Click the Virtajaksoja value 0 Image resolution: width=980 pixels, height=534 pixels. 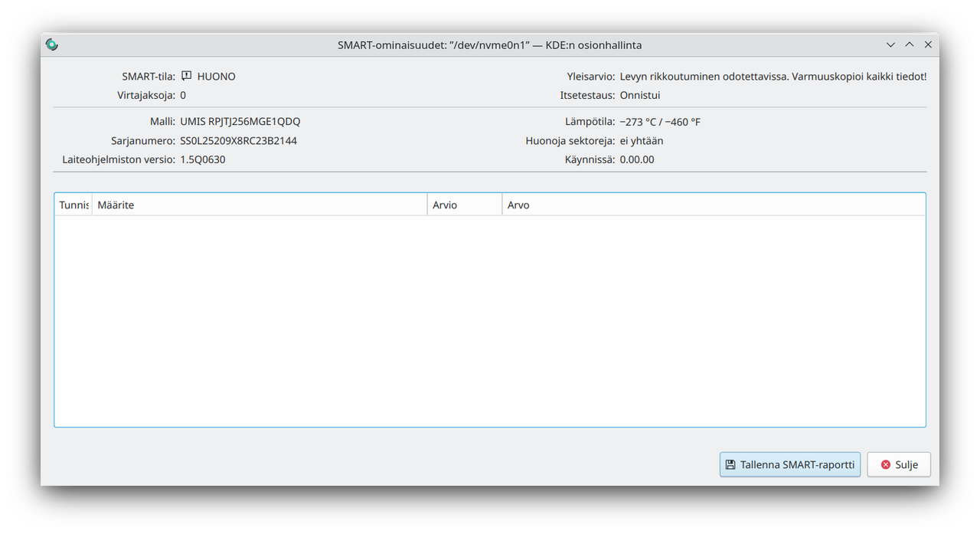pos(183,96)
